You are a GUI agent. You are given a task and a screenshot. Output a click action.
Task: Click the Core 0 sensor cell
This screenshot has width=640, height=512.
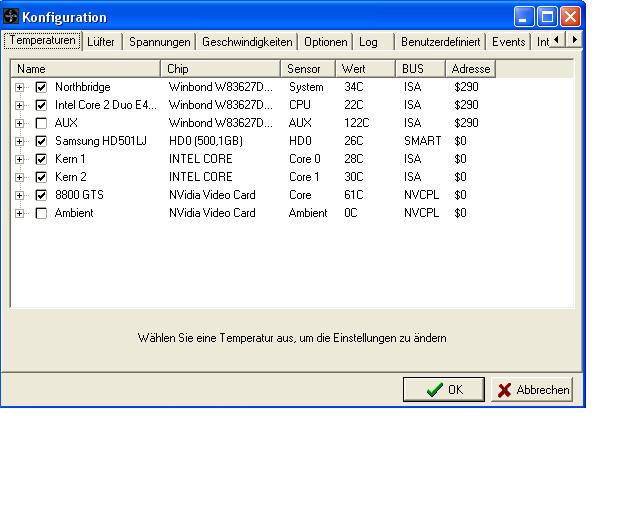(x=305, y=159)
